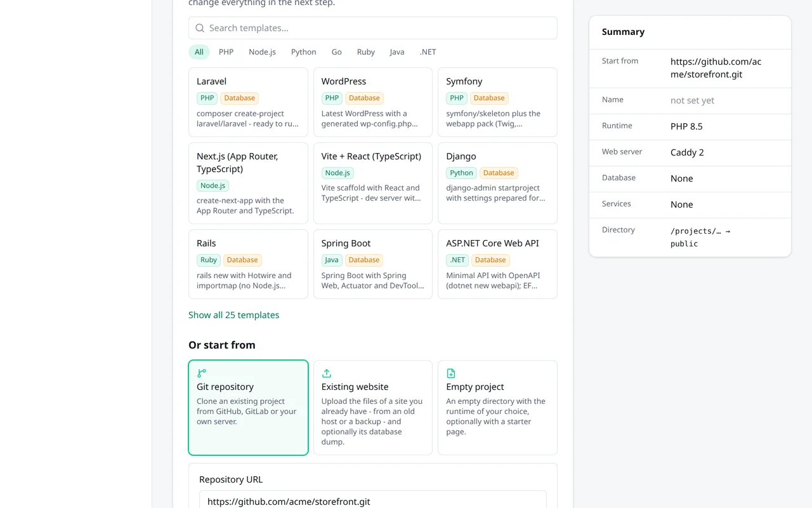Image resolution: width=812 pixels, height=508 pixels.
Task: Choose the Symfony template card
Action: (497, 102)
